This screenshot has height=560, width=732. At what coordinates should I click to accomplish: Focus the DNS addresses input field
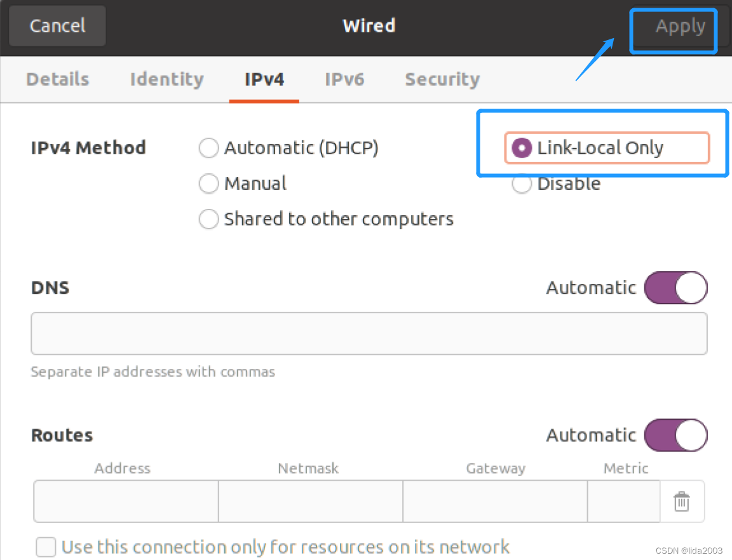coord(369,333)
